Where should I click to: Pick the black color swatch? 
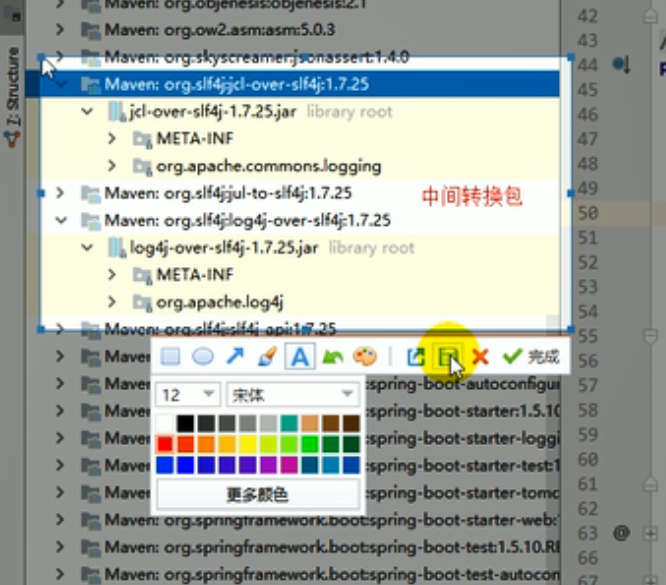[186, 423]
